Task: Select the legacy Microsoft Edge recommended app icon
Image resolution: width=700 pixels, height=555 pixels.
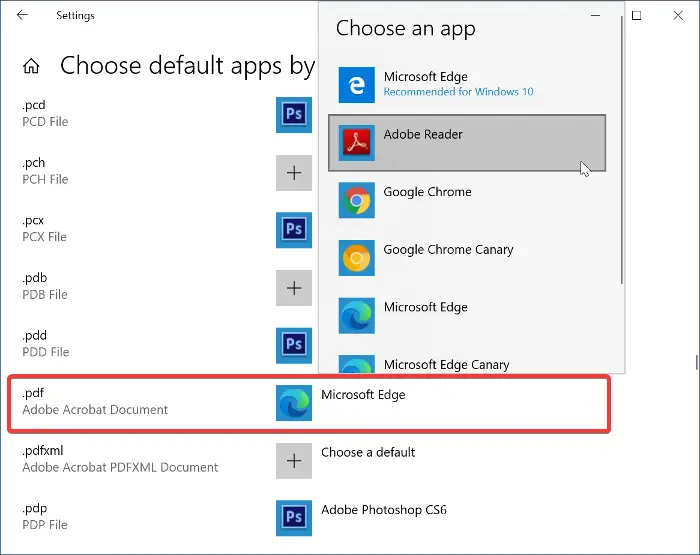Action: click(x=356, y=85)
